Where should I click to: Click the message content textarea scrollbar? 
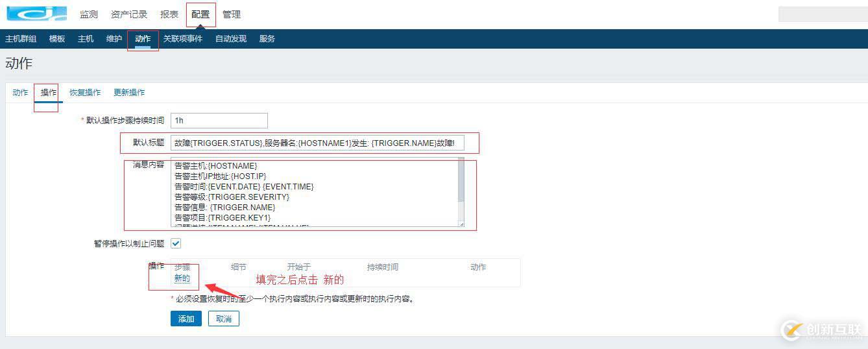(461, 191)
